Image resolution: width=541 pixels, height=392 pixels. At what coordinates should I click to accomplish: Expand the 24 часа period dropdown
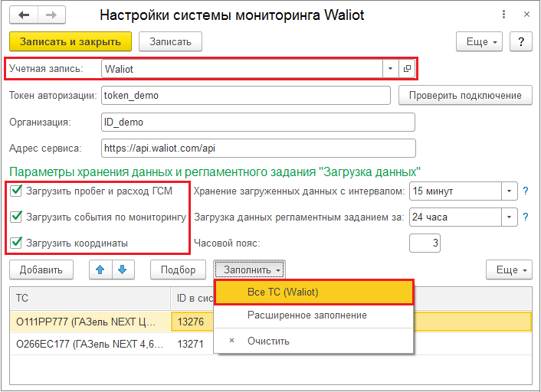click(x=509, y=217)
